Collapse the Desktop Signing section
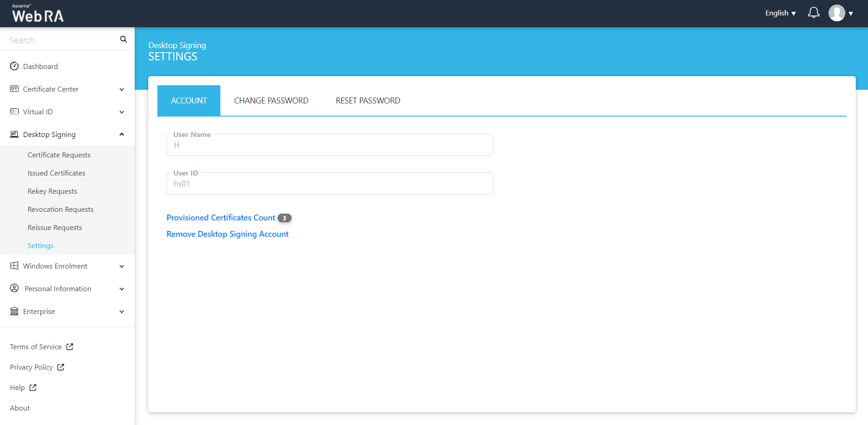This screenshot has width=868, height=425. pyautogui.click(x=122, y=135)
